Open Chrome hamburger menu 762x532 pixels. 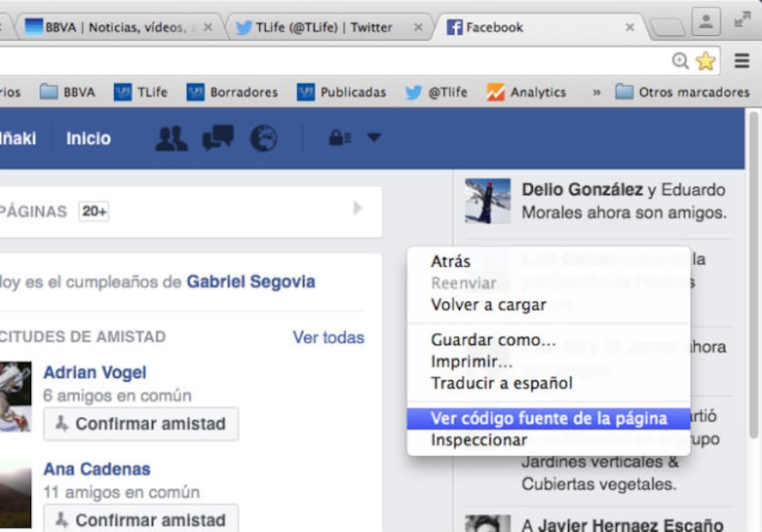(741, 61)
